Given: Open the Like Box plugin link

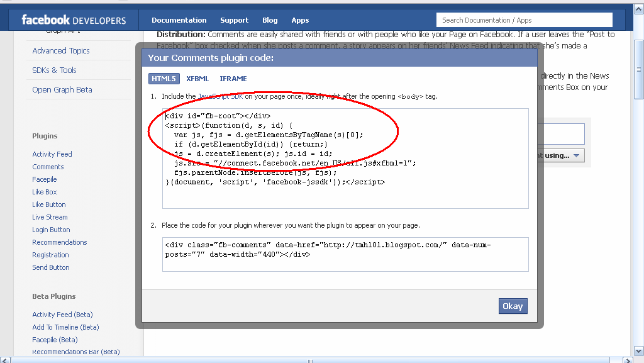Looking at the screenshot, I should coord(45,192).
